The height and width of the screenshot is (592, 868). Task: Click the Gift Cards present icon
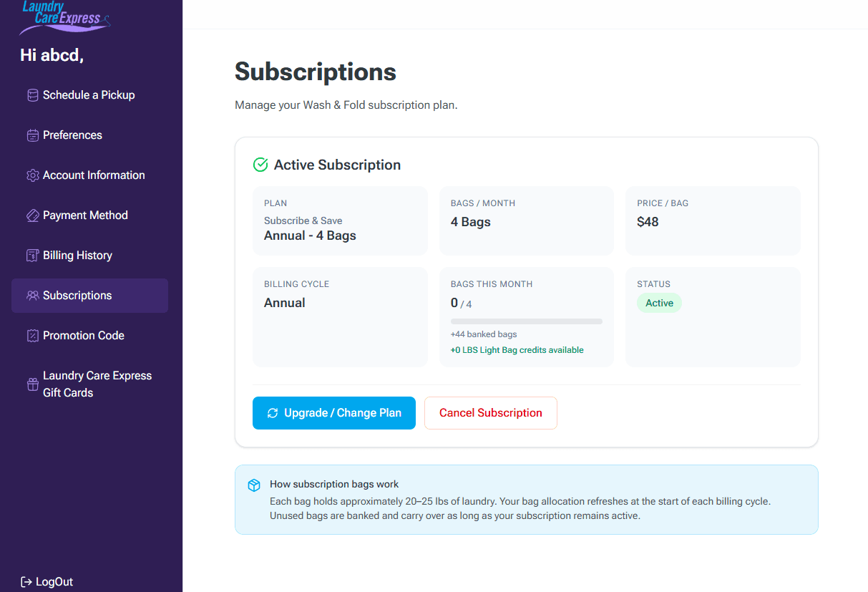(x=32, y=384)
